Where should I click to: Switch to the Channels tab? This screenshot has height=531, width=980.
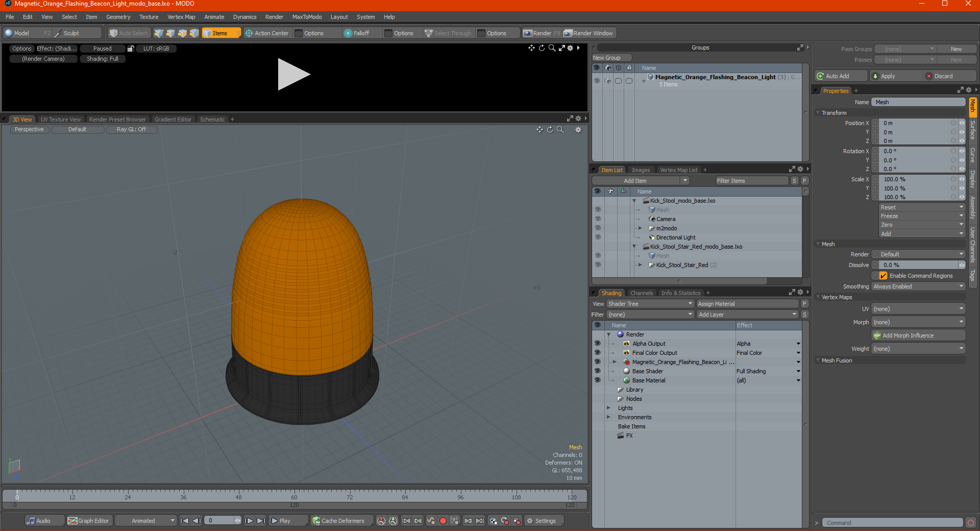[x=642, y=293]
